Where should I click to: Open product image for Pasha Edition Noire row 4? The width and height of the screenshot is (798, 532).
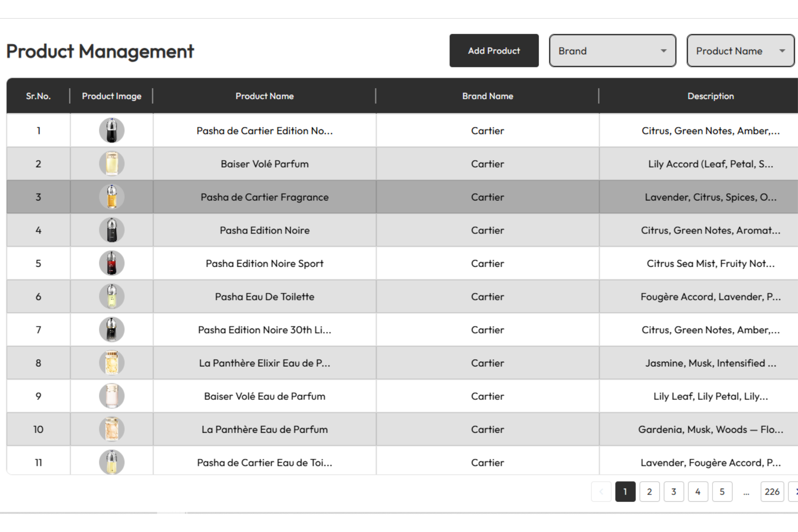pos(112,230)
